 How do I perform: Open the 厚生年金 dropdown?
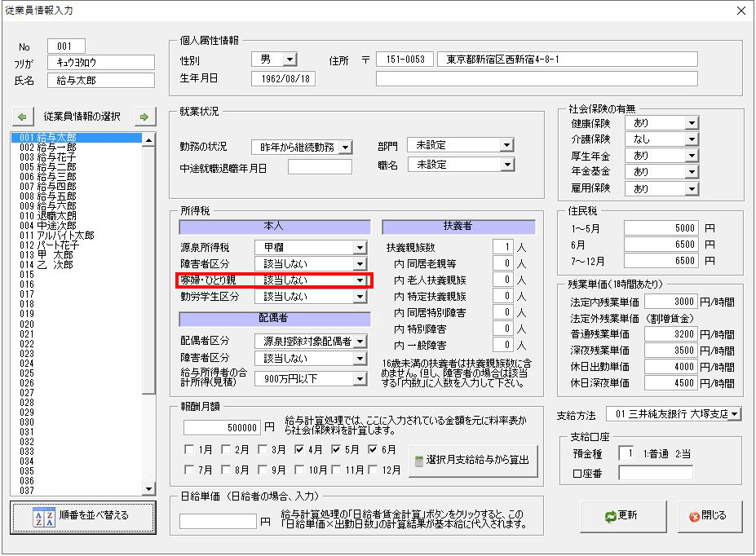(692, 156)
